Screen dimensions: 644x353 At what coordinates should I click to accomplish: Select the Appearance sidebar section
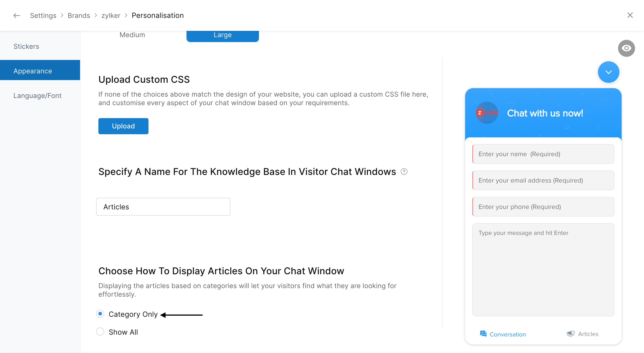pos(33,71)
